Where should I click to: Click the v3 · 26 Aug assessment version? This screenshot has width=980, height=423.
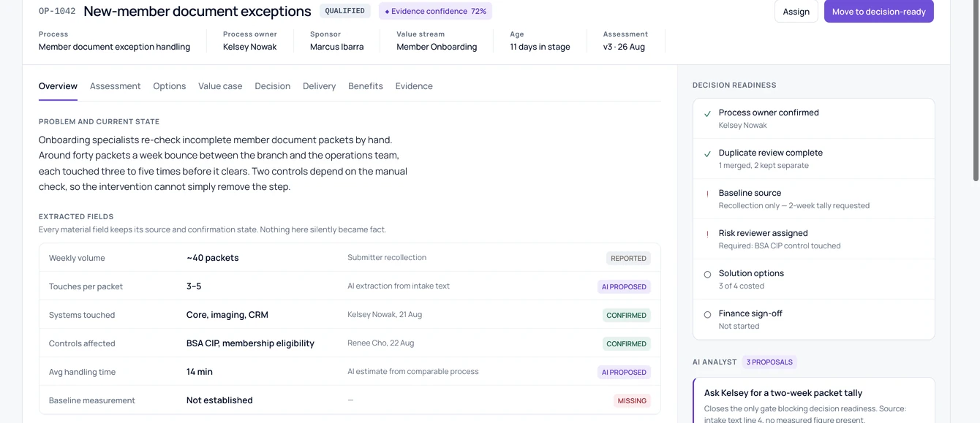tap(624, 47)
